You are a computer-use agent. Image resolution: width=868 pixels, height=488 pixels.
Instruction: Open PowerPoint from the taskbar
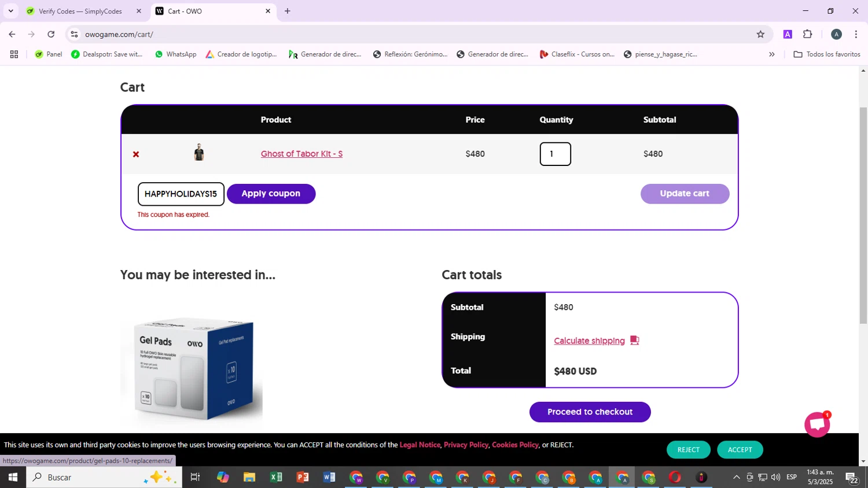tap(303, 477)
